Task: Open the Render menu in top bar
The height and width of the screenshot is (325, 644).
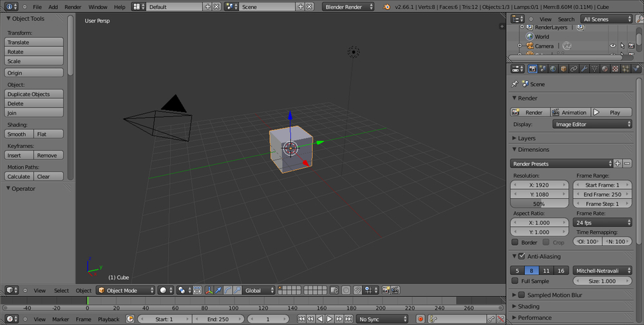Action: coord(73,6)
